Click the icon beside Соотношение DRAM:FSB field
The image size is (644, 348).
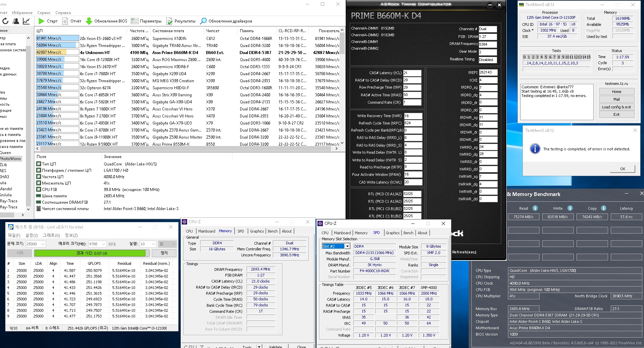(x=39, y=202)
